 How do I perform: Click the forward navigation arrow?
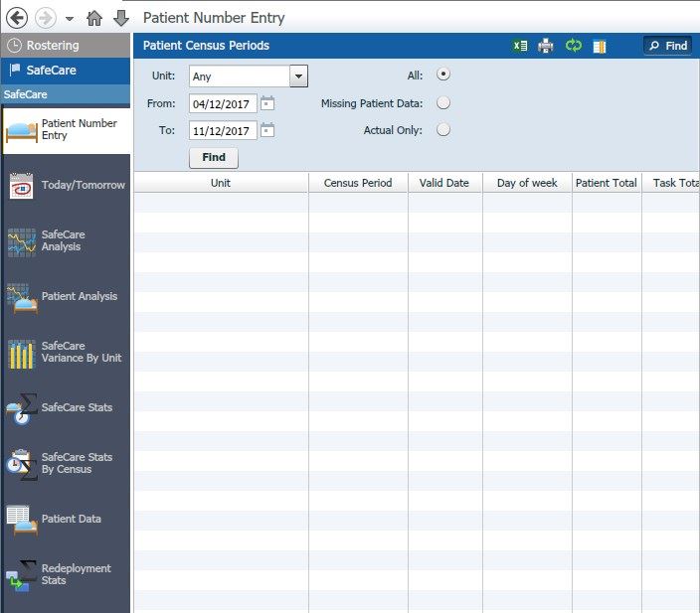tap(46, 18)
